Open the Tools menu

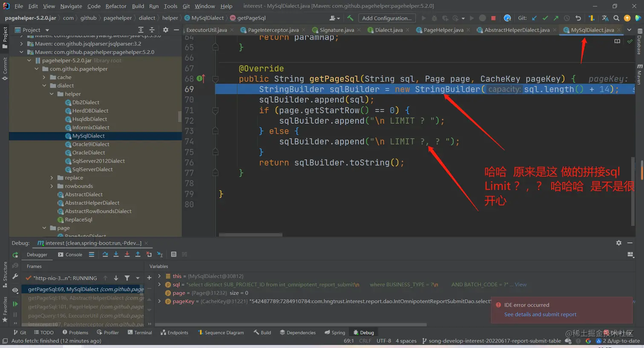click(170, 6)
